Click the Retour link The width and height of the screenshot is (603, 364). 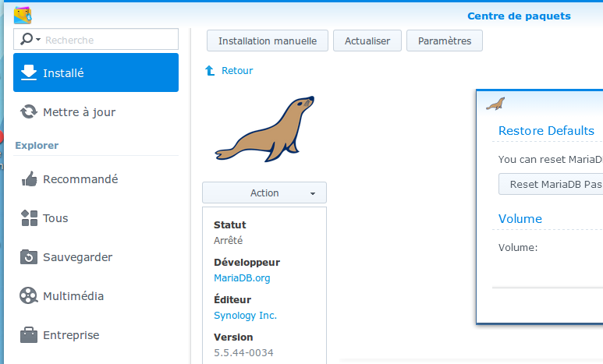(237, 71)
